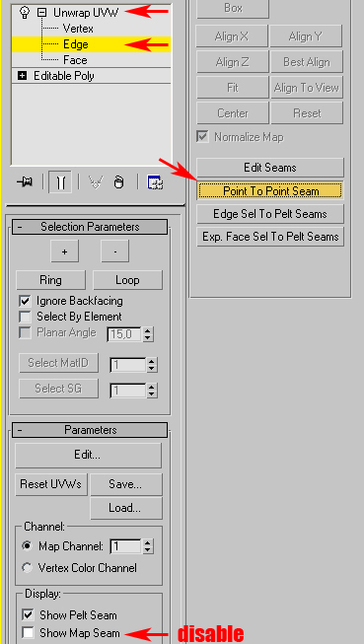Click the Map Channel spinner arrows

click(148, 546)
